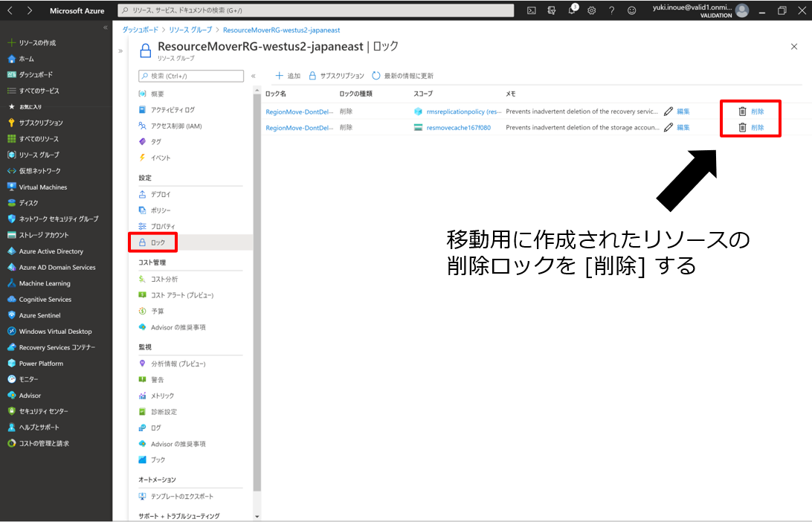Open help question mark icon

611,10
